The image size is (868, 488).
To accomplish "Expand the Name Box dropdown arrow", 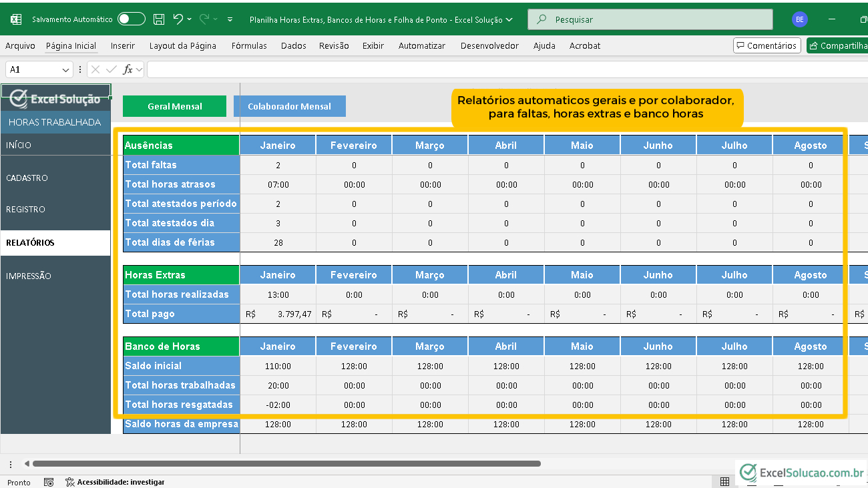I will coord(65,70).
